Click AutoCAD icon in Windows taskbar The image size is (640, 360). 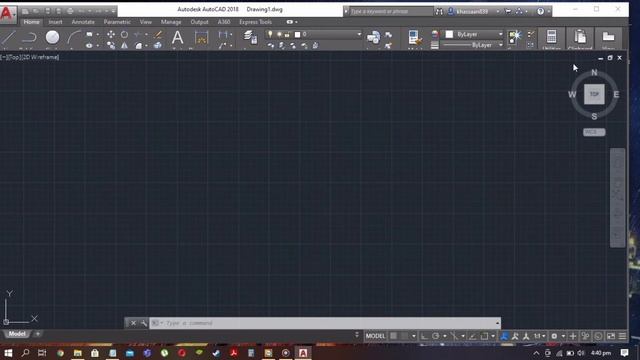(303, 353)
